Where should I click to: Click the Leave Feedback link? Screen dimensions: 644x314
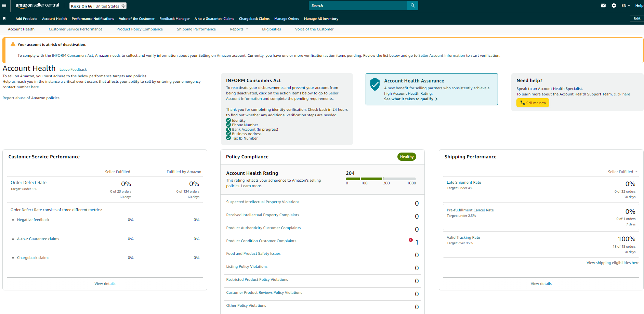click(73, 69)
